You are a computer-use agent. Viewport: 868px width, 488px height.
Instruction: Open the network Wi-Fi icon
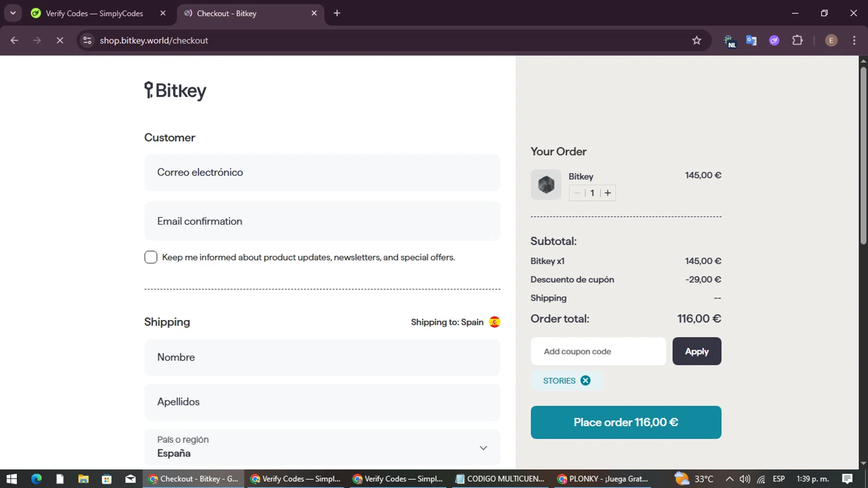click(762, 479)
